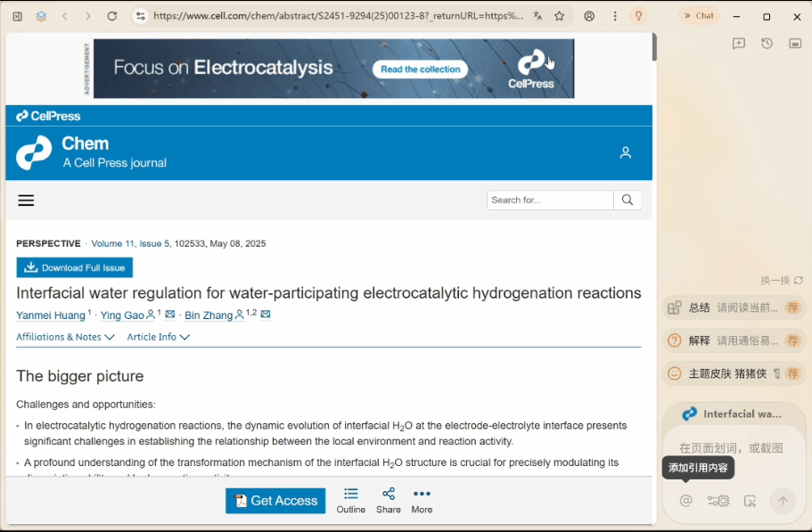Viewport: 812px width, 532px height.
Task: Reload the current page
Action: click(111, 16)
